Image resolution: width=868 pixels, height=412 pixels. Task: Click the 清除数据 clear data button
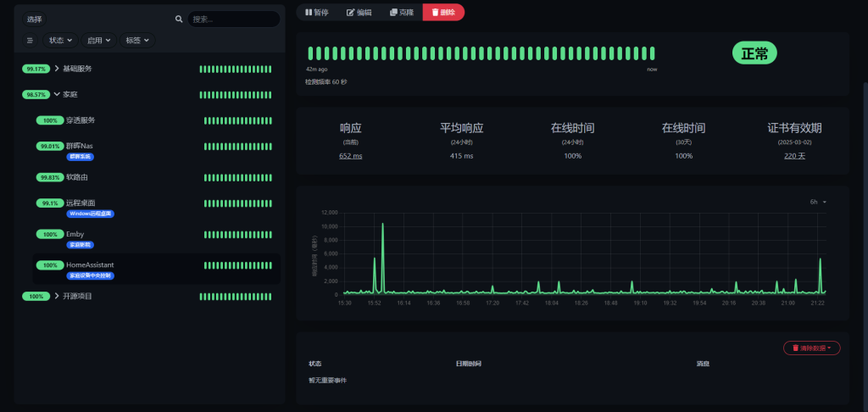coord(811,348)
